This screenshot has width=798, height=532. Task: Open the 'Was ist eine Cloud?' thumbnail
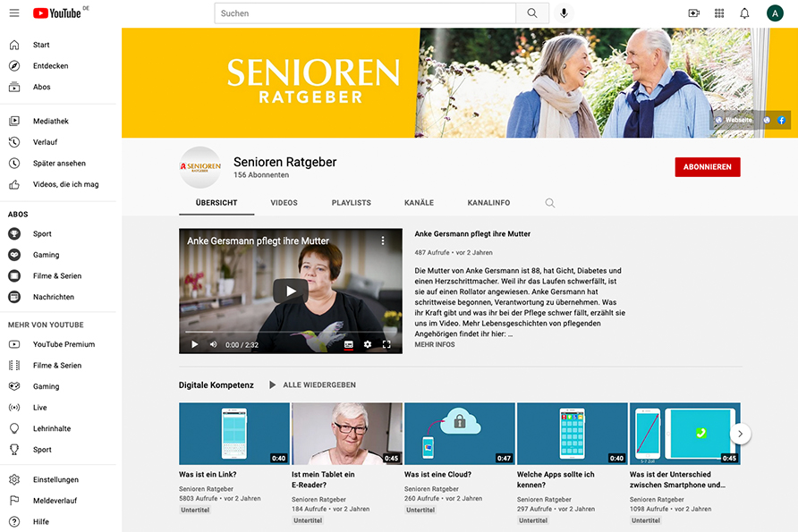click(x=460, y=434)
